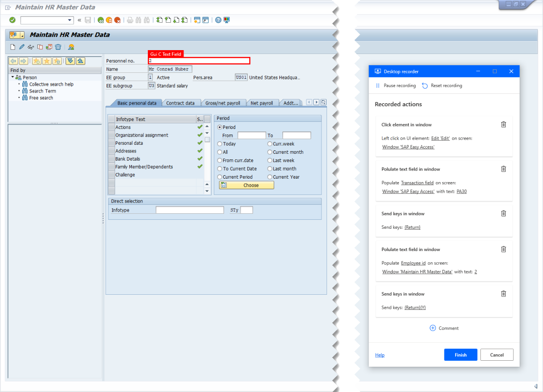This screenshot has height=392, width=543.
Task: Switch to Net payroll tab
Action: pos(262,103)
